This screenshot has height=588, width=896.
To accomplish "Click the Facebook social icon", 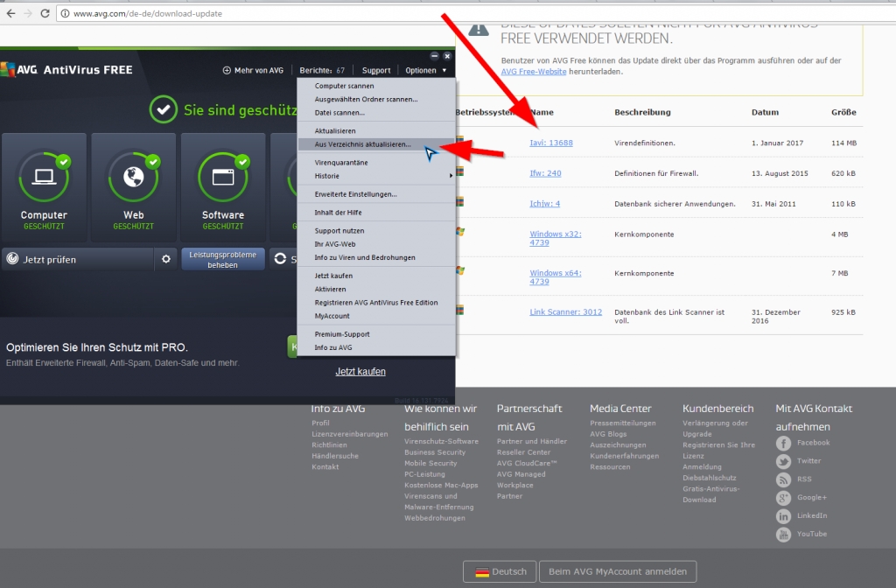I will tap(783, 444).
